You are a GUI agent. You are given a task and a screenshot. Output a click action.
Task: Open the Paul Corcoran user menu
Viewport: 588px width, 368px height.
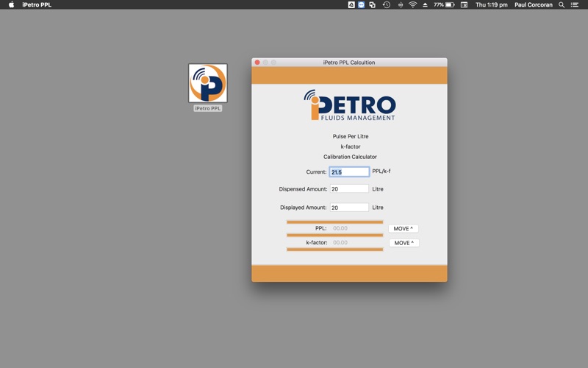coord(534,5)
